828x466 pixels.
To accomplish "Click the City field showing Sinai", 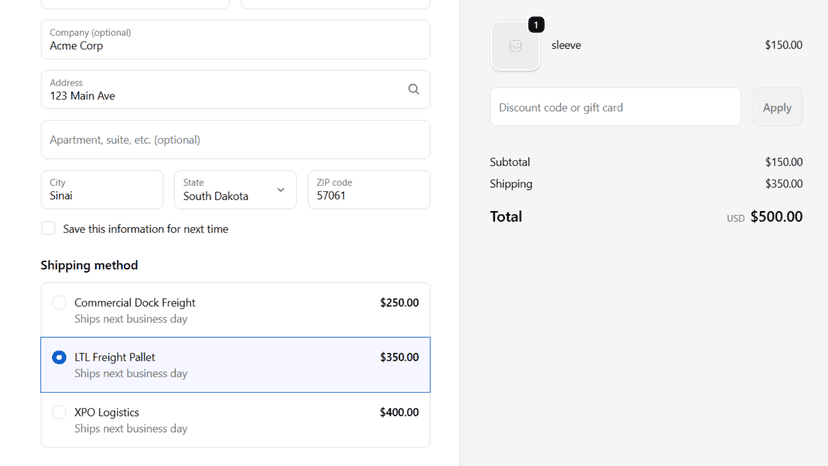I will 102,190.
